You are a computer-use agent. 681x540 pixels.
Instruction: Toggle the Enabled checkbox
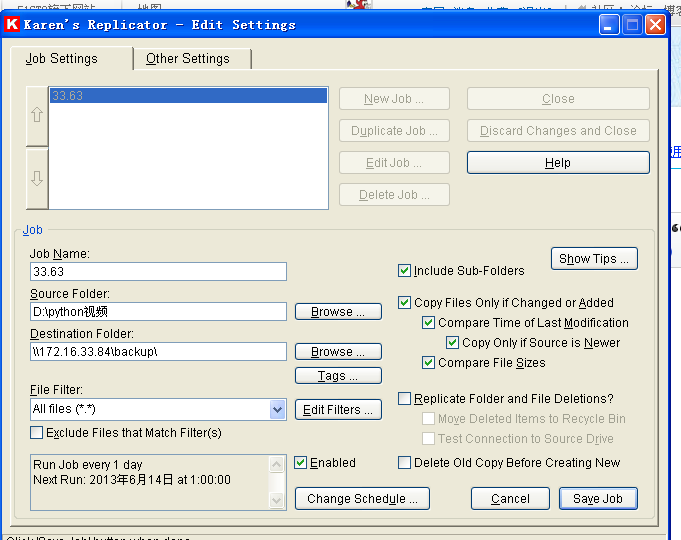tap(301, 463)
